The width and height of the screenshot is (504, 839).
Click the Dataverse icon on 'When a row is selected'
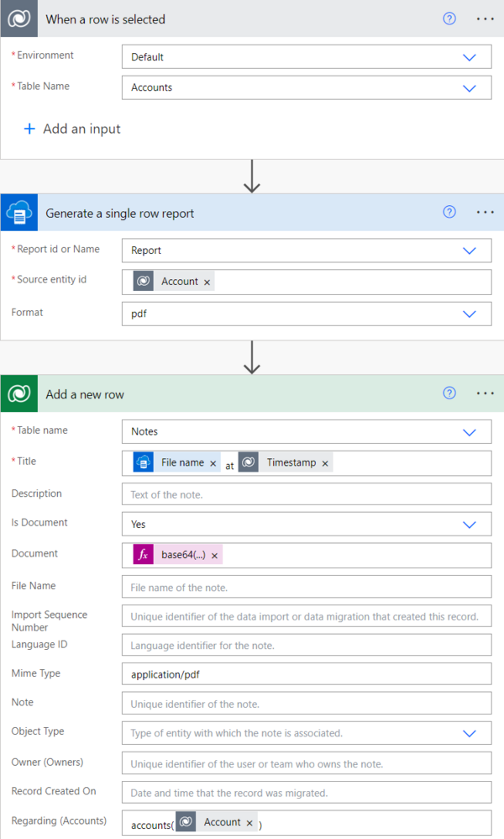tap(18, 18)
